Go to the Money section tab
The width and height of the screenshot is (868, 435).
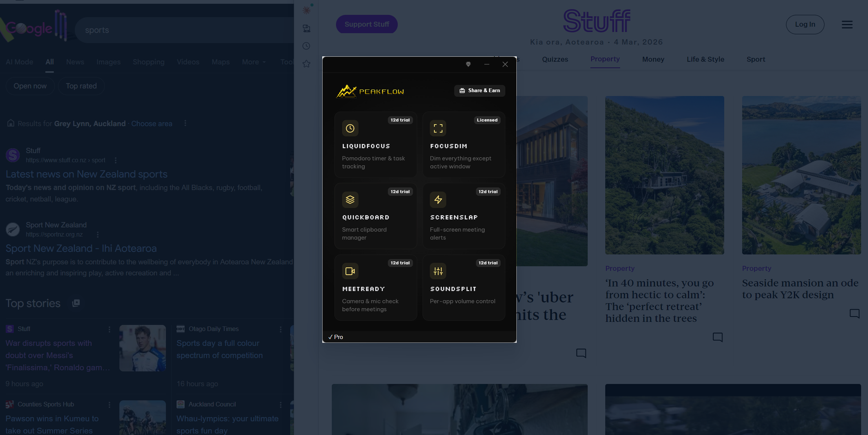point(653,59)
